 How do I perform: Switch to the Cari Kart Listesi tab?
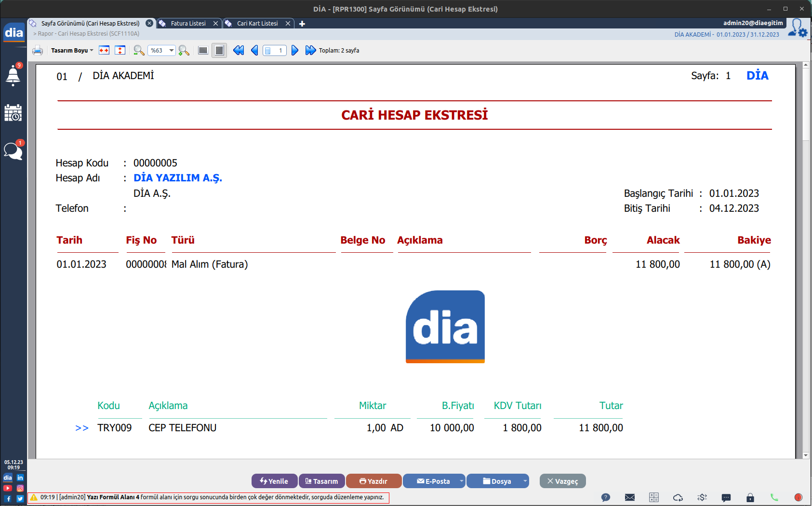point(257,24)
